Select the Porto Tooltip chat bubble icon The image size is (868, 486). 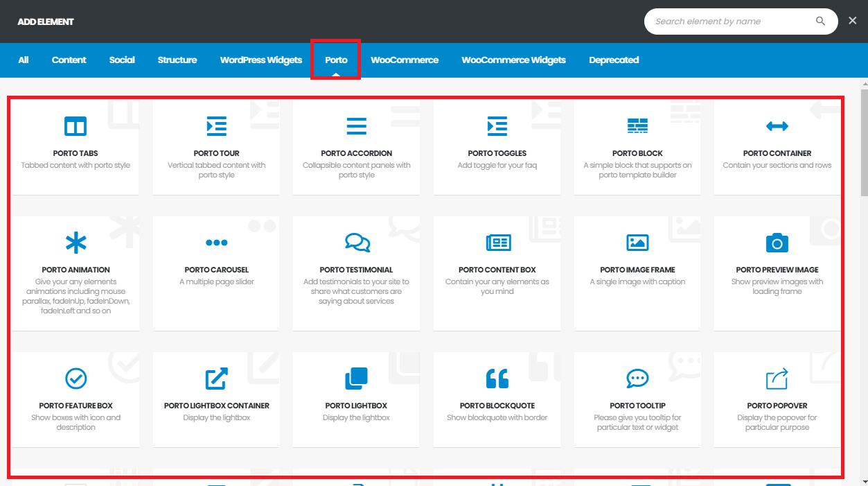pos(637,379)
